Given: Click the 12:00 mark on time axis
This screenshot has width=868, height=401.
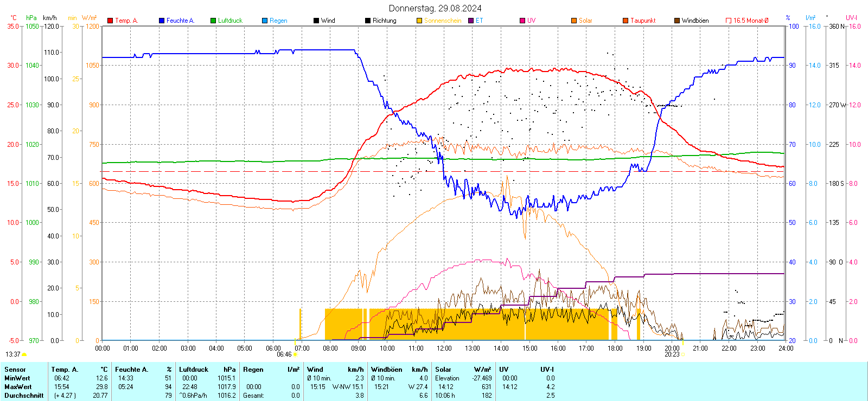Looking at the screenshot, I should click(444, 348).
